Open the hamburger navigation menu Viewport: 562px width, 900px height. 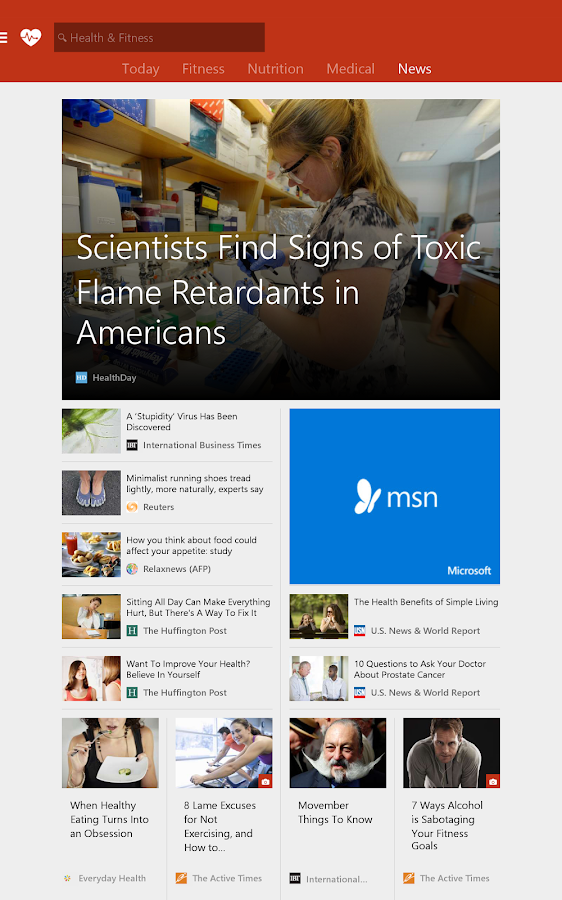(3, 38)
